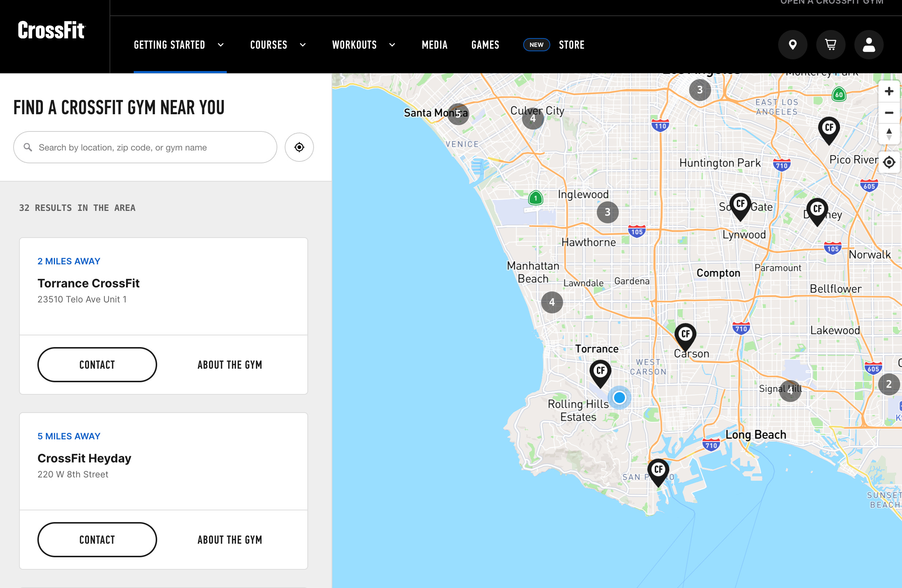Open the Courses menu
The width and height of the screenshot is (902, 588).
click(269, 45)
